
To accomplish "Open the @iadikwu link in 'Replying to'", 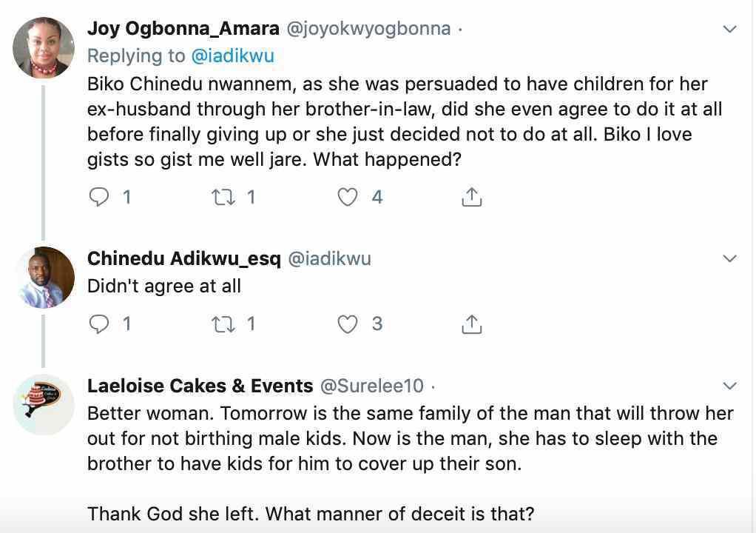I will pyautogui.click(x=234, y=56).
